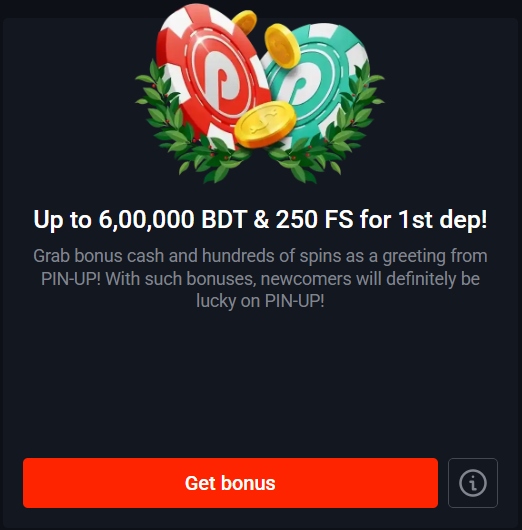Click the white P logo on the red chip
Image resolution: width=522 pixels, height=530 pixels.
tap(221, 85)
